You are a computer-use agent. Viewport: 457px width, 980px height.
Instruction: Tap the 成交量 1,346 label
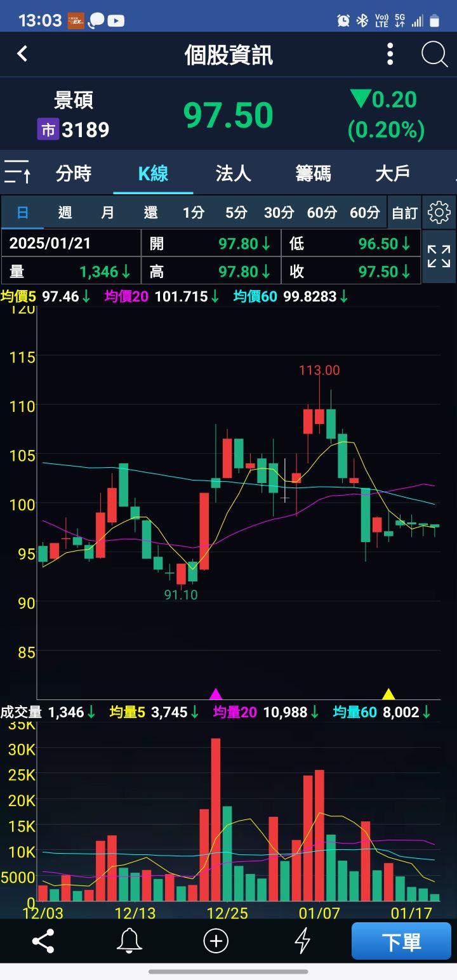[x=48, y=712]
